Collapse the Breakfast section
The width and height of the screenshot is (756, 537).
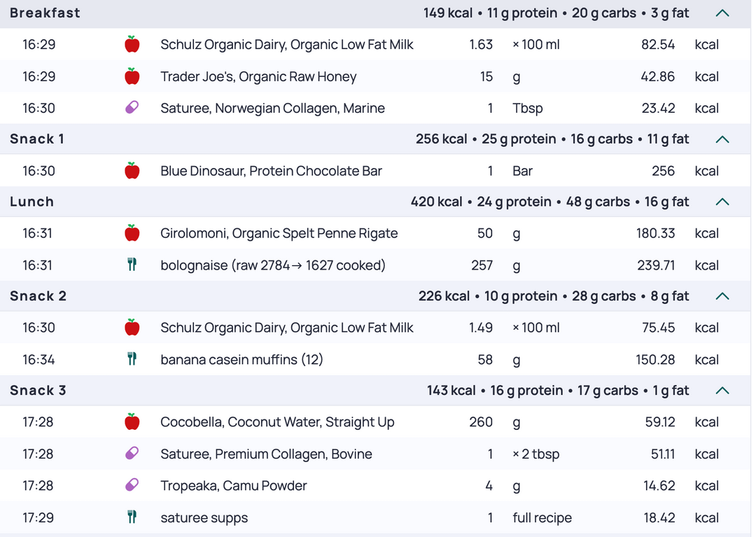tap(722, 13)
